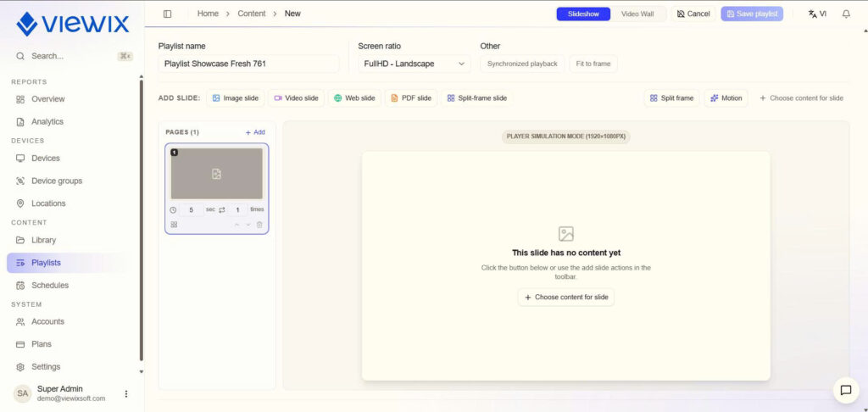
Task: Move page 1 down with arrow
Action: tap(248, 225)
